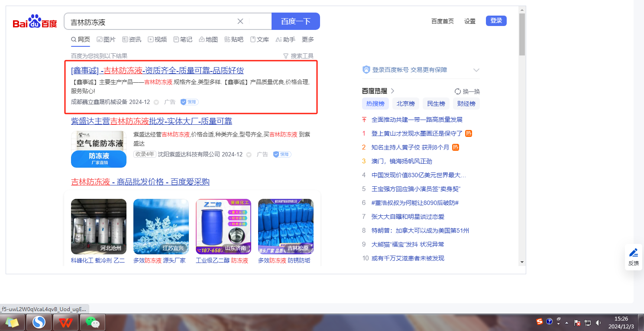Click the 保障 badge on the 鑫事诚 ad

[189, 102]
